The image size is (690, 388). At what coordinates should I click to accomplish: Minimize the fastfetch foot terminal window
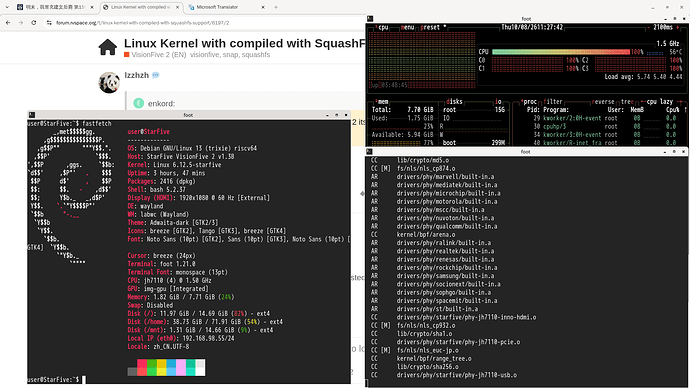point(327,115)
